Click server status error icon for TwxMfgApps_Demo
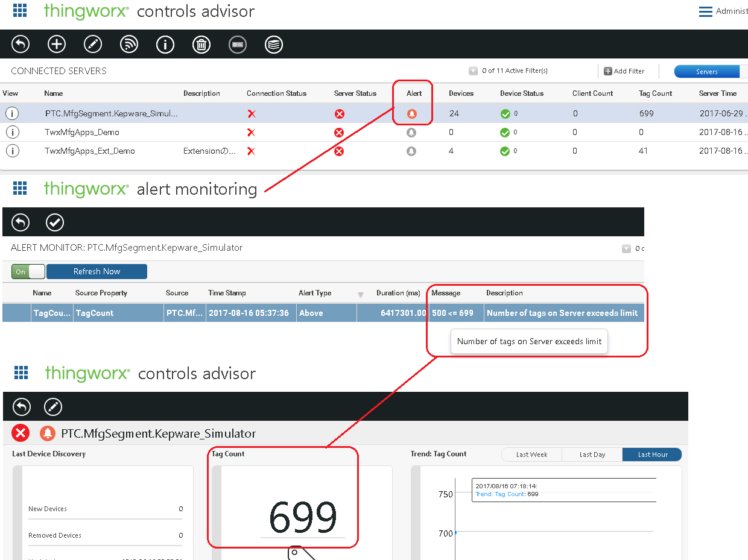 tap(339, 132)
